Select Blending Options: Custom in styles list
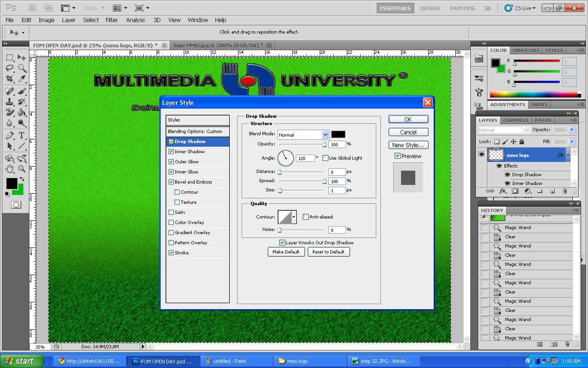This screenshot has width=588, height=368. tap(198, 132)
